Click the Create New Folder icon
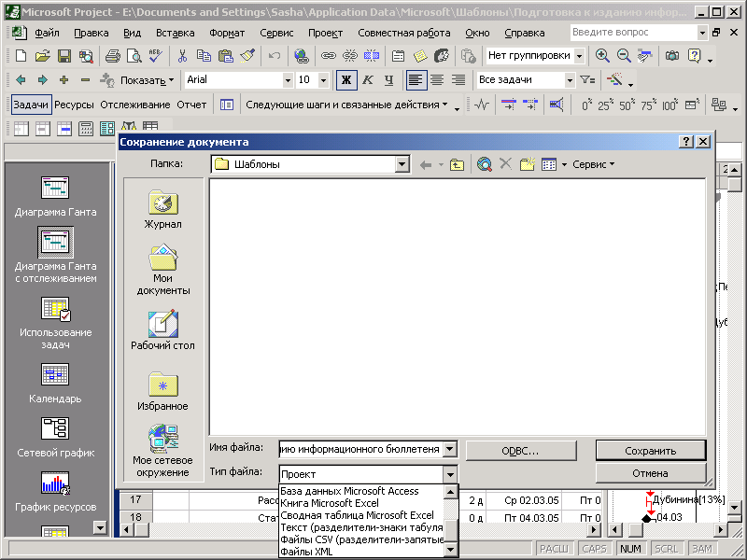 pos(528,165)
